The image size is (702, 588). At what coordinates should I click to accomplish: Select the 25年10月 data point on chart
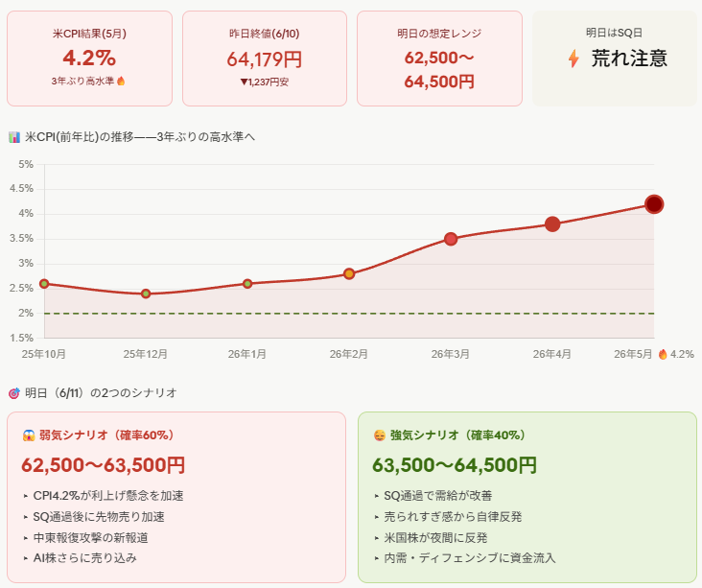click(x=44, y=284)
